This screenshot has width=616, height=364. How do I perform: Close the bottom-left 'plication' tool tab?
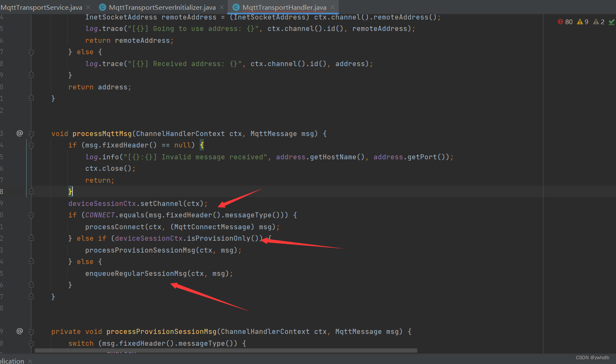[x=30, y=361]
